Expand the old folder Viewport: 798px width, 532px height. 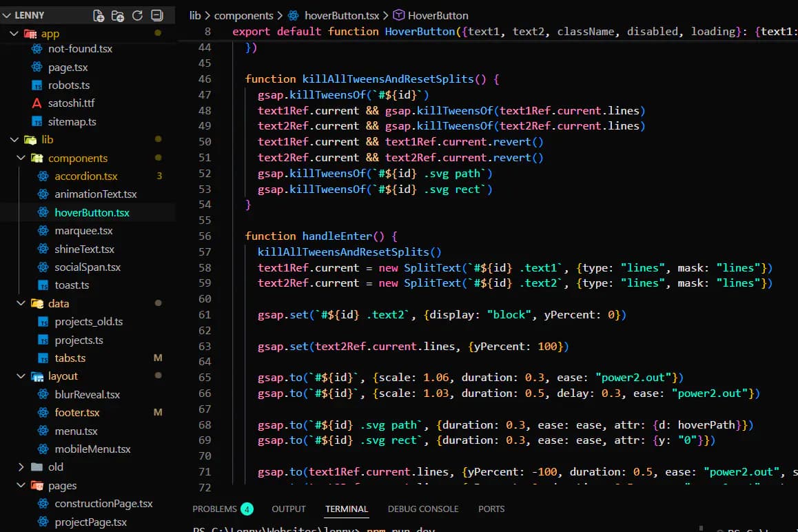tap(21, 467)
